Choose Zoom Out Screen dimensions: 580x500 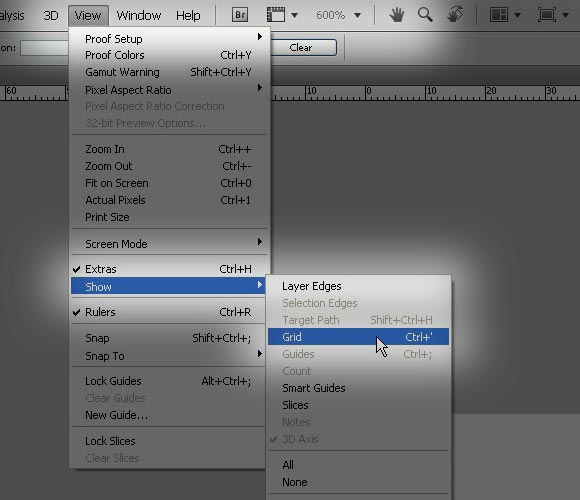[x=169, y=166]
